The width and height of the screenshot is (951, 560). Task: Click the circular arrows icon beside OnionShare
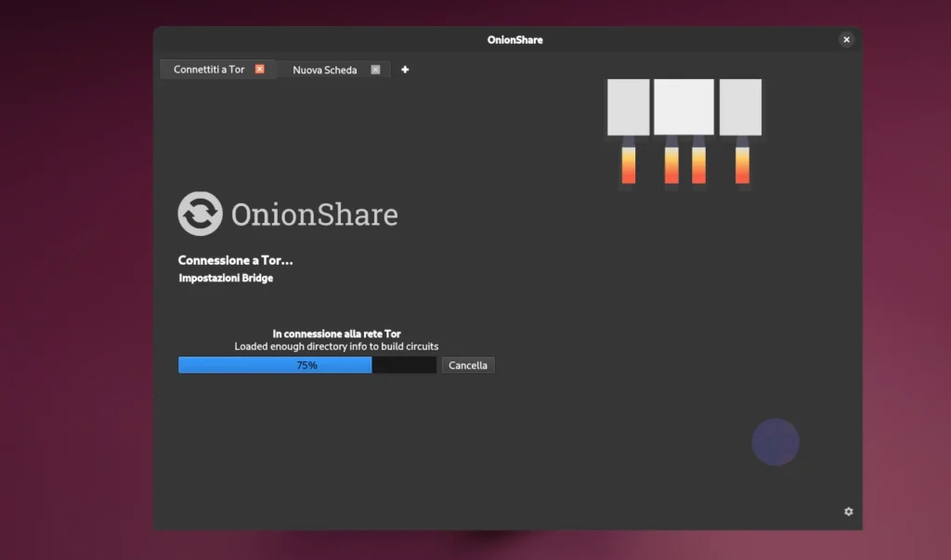[198, 214]
